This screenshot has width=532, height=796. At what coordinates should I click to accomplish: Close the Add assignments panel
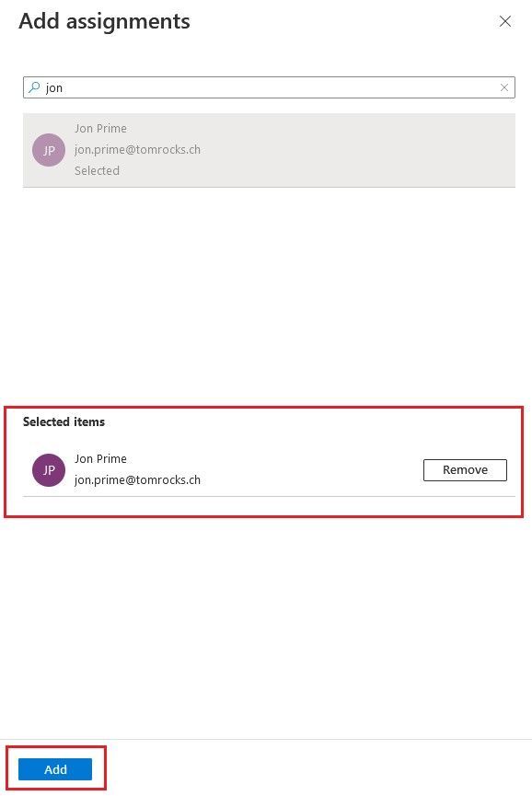pos(504,21)
